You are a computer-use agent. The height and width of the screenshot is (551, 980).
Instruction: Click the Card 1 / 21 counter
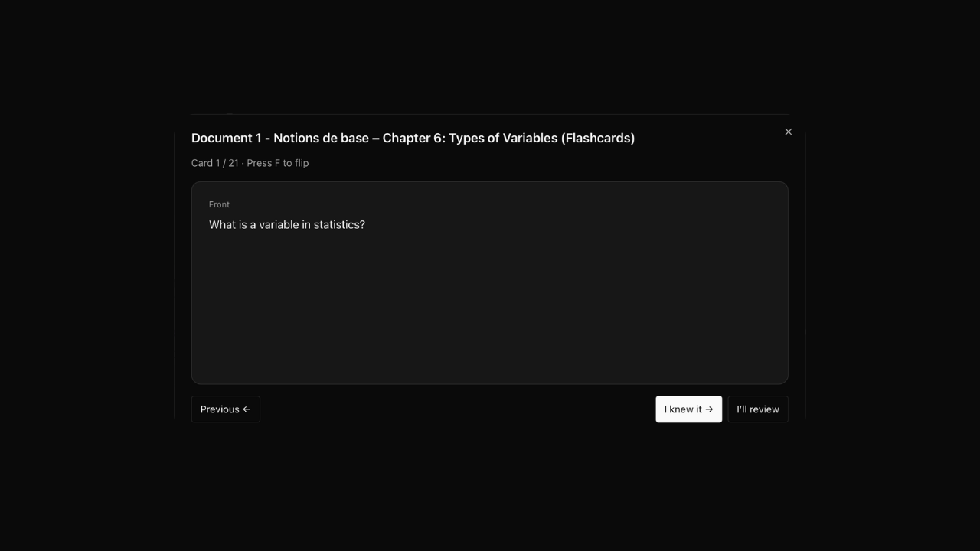click(214, 163)
